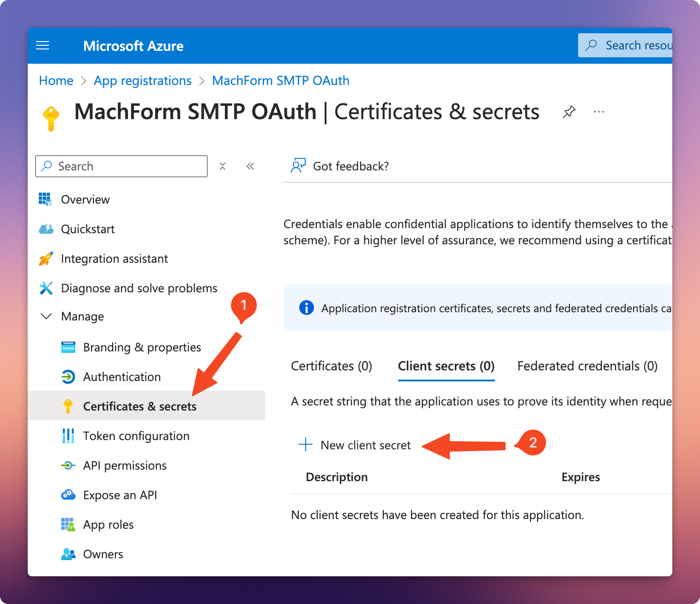Click the search icon in the top bar
Screen dimensions: 700x604
pyautogui.click(x=591, y=45)
